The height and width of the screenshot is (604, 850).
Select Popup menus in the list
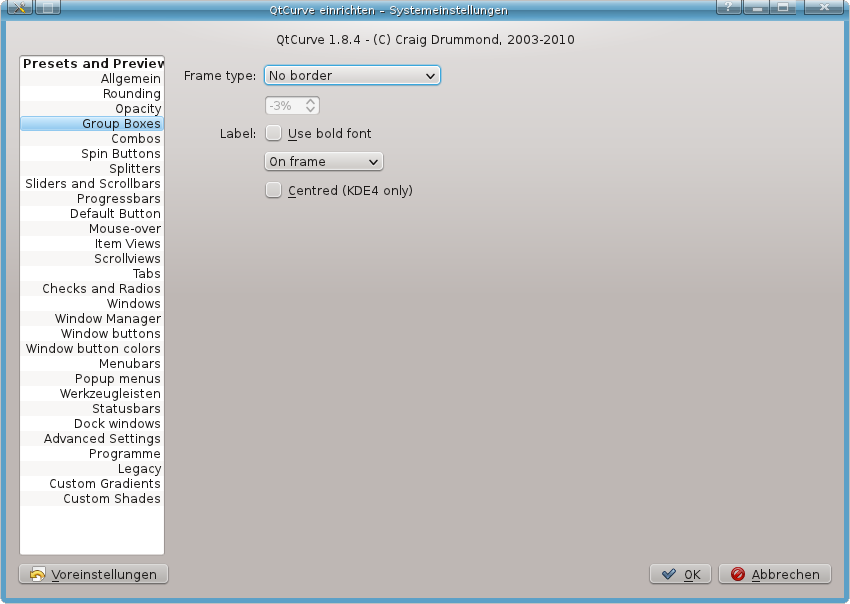(x=92, y=378)
